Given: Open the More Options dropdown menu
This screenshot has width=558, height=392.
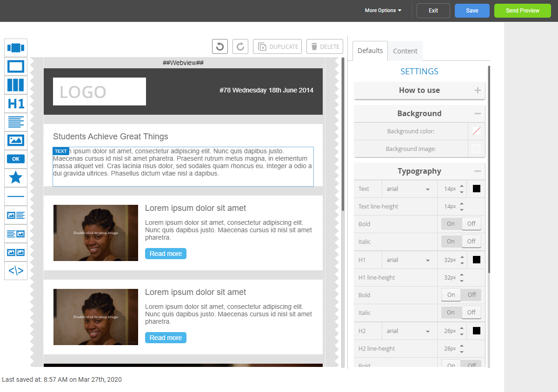Looking at the screenshot, I should tap(383, 11).
